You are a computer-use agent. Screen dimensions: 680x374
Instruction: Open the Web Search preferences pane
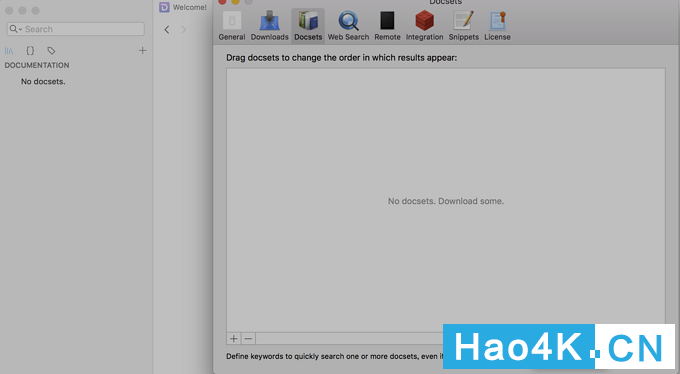pos(348,26)
